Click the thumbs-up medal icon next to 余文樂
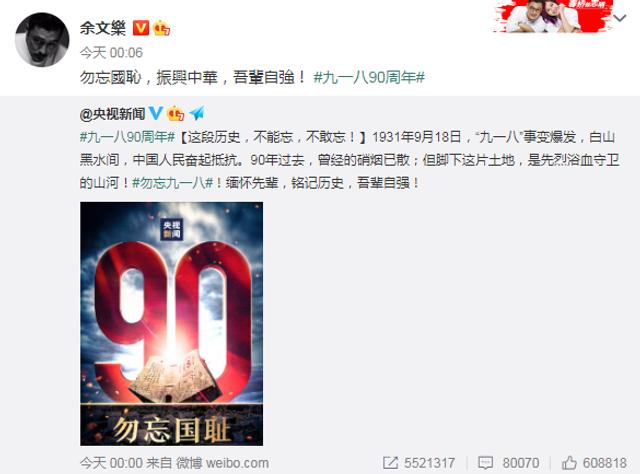This screenshot has width=640, height=474. pos(161,28)
